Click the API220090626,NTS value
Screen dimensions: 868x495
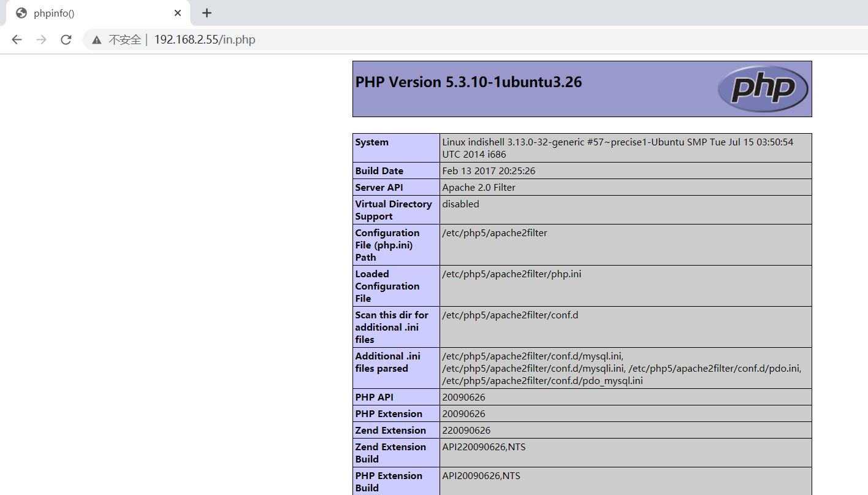click(484, 447)
